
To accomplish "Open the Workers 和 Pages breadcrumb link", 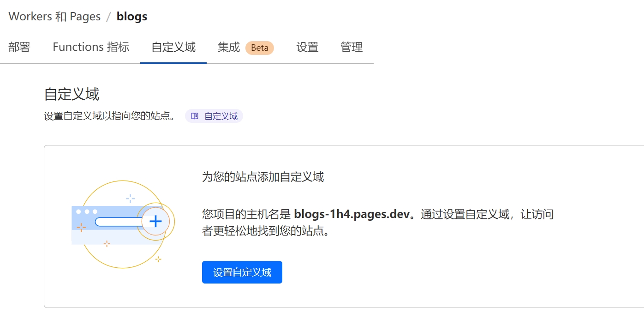I will point(54,17).
